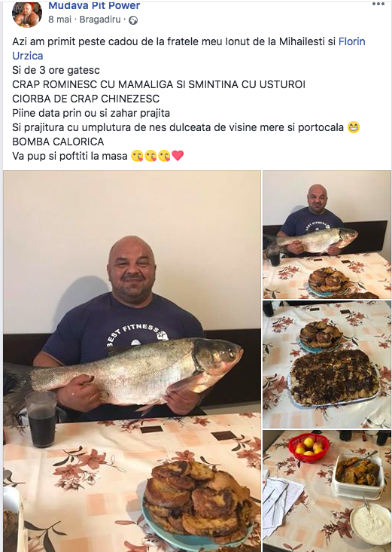Open the bottom-right photo with fruit bowl

pos(327,491)
